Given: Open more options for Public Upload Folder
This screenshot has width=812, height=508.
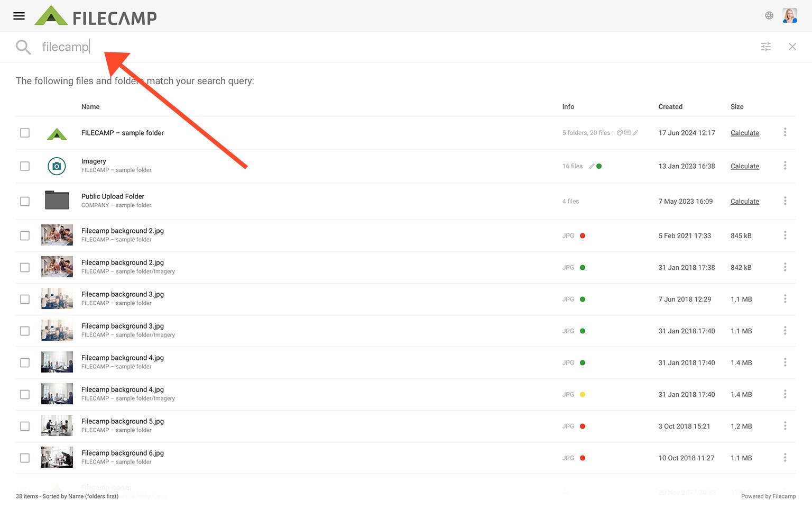Looking at the screenshot, I should (x=785, y=201).
